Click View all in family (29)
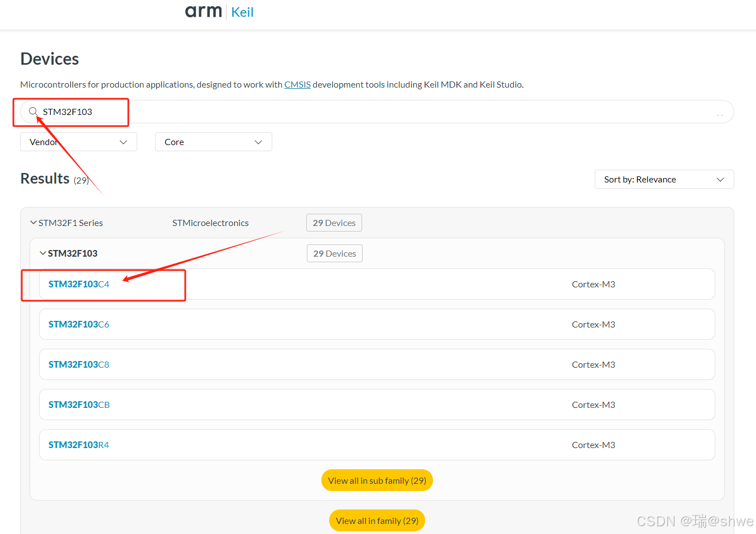Viewport: 756px width, 534px height. (x=377, y=521)
